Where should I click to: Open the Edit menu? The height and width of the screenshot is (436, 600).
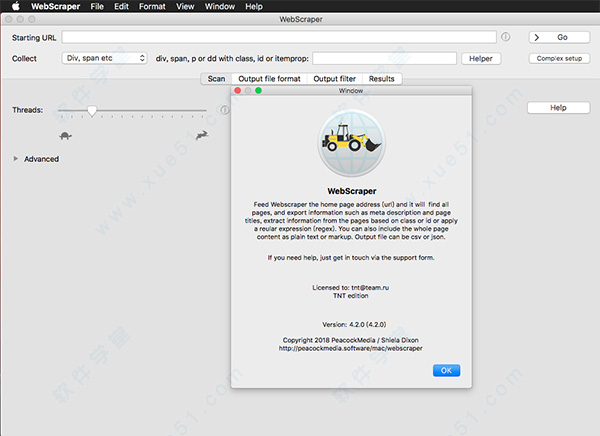point(121,7)
